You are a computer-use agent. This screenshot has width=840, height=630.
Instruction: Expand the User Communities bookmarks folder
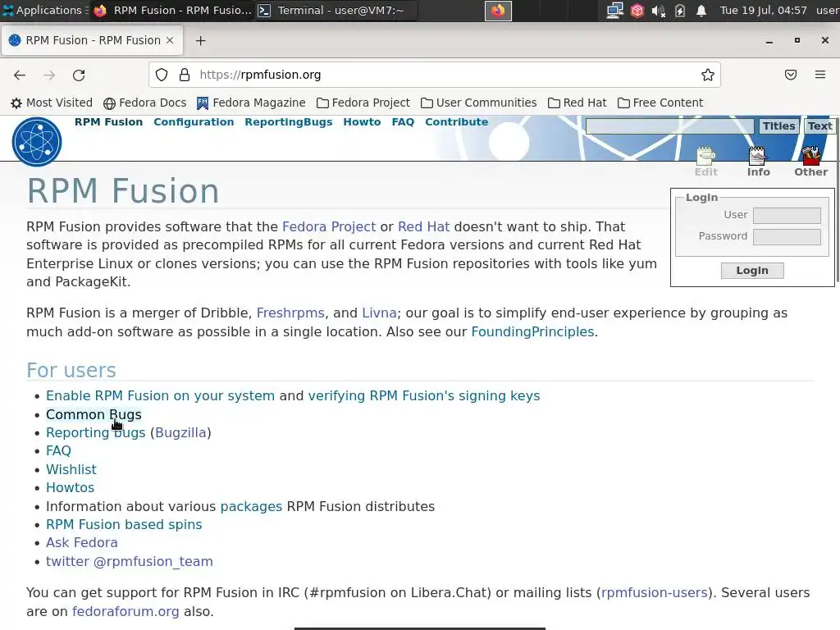[x=478, y=103]
